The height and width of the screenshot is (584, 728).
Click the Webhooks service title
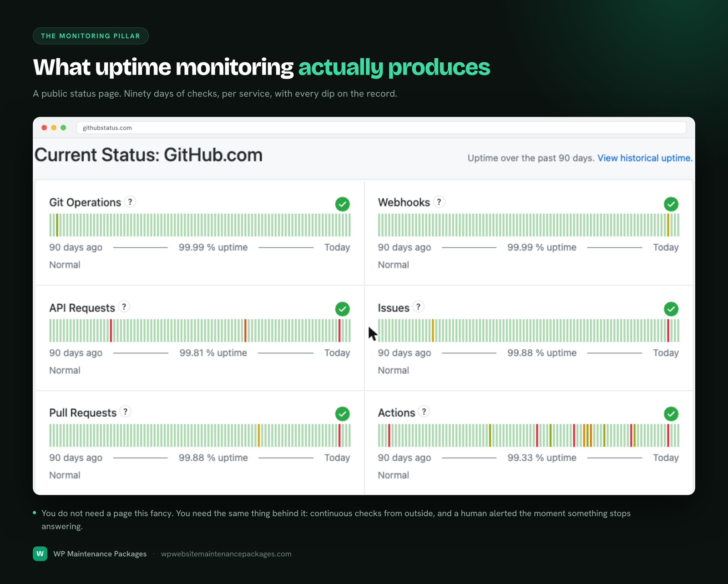pos(404,202)
